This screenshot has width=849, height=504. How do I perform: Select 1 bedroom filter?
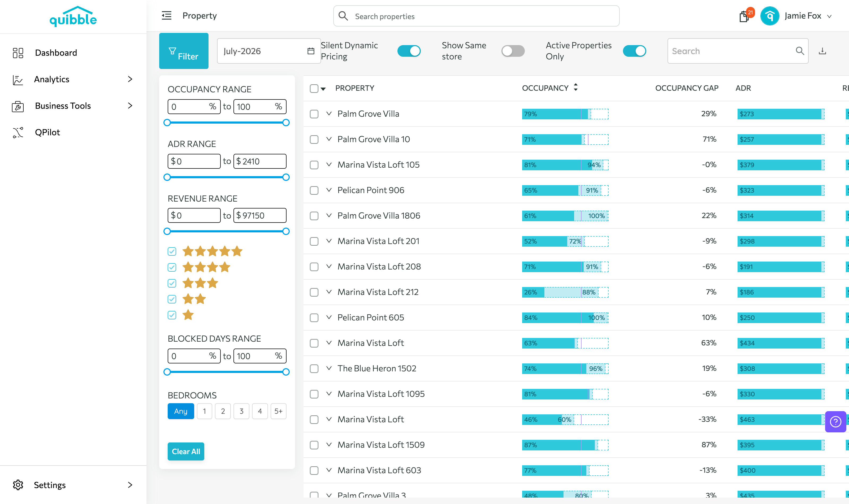coord(205,411)
